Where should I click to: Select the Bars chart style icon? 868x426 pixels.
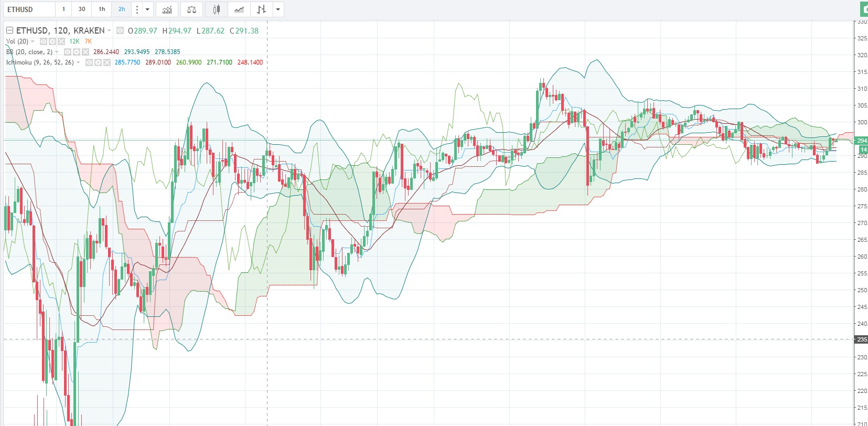[261, 9]
